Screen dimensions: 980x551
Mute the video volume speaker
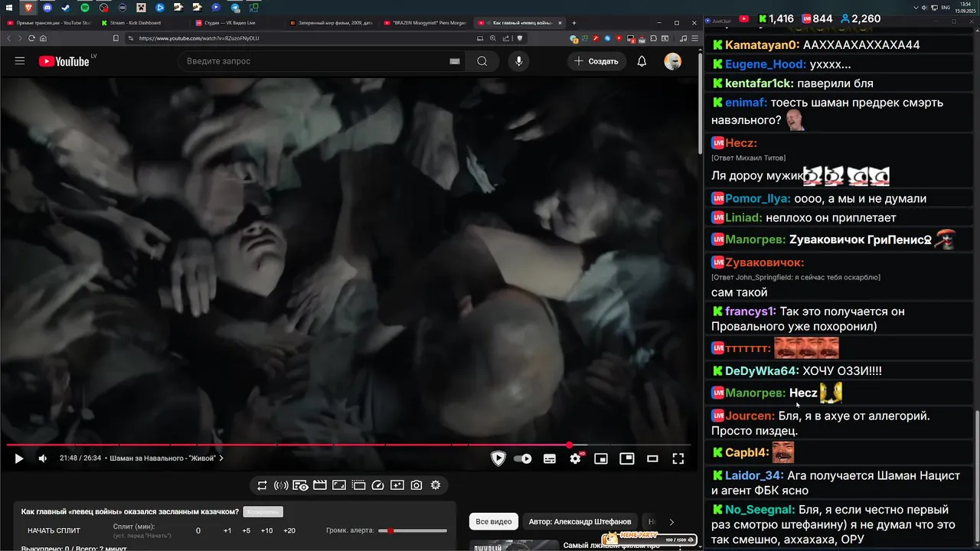43,458
